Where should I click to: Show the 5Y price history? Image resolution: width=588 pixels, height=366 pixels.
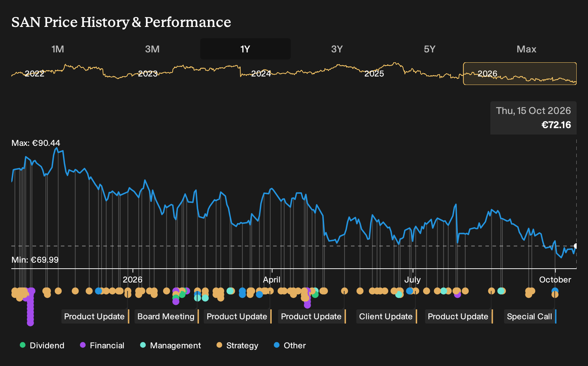click(430, 49)
